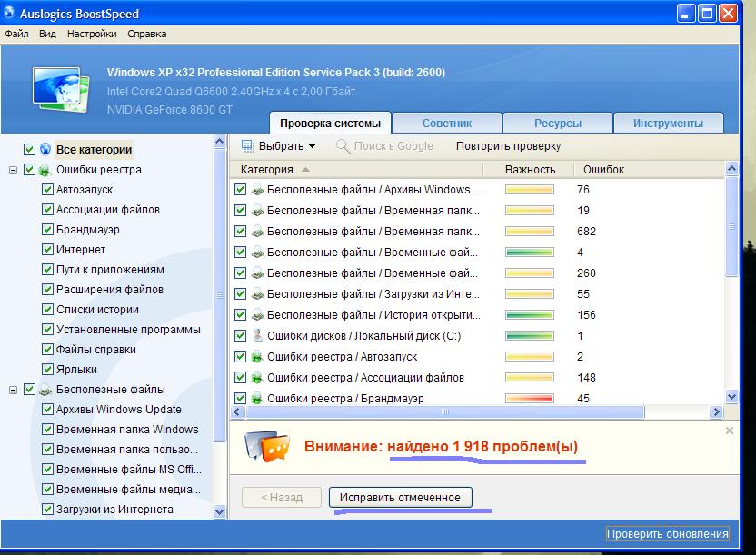Image resolution: width=756 pixels, height=555 pixels.
Task: Uncheck the Ошибки реестра / Автозапуск row checkbox
Action: tap(241, 357)
